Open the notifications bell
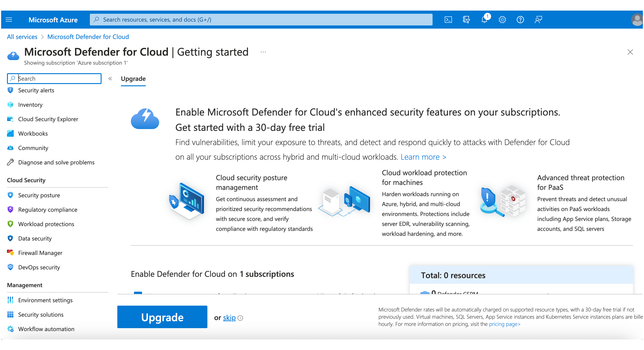644x350 pixels. click(x=484, y=20)
